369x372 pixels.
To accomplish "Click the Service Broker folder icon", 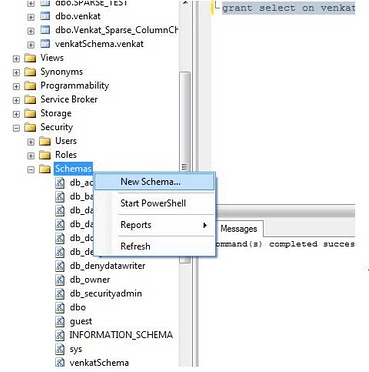I will pyautogui.click(x=30, y=100).
